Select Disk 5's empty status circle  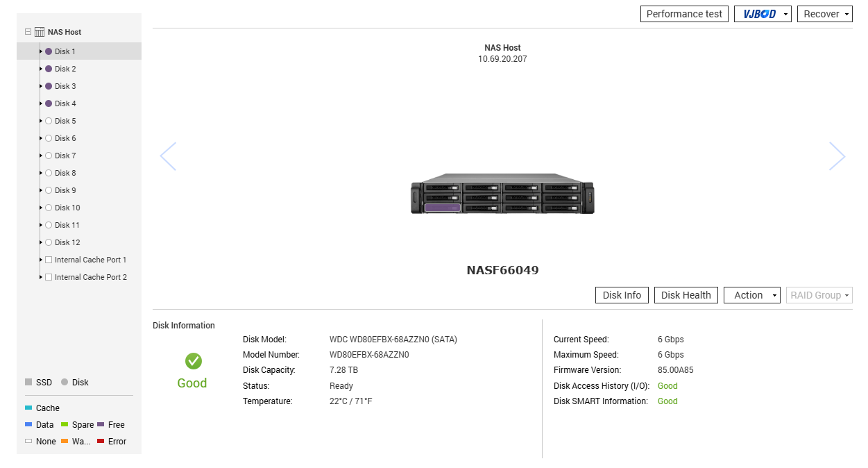(47, 120)
